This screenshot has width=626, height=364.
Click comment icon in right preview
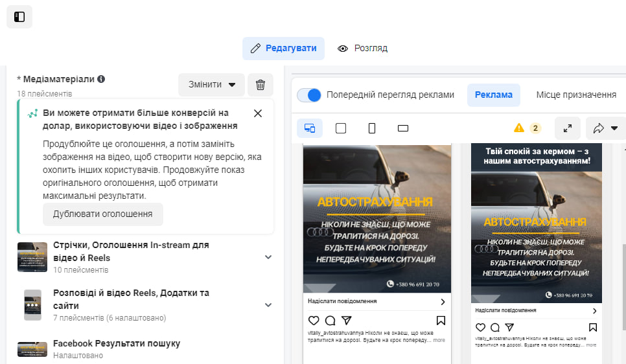(495, 327)
